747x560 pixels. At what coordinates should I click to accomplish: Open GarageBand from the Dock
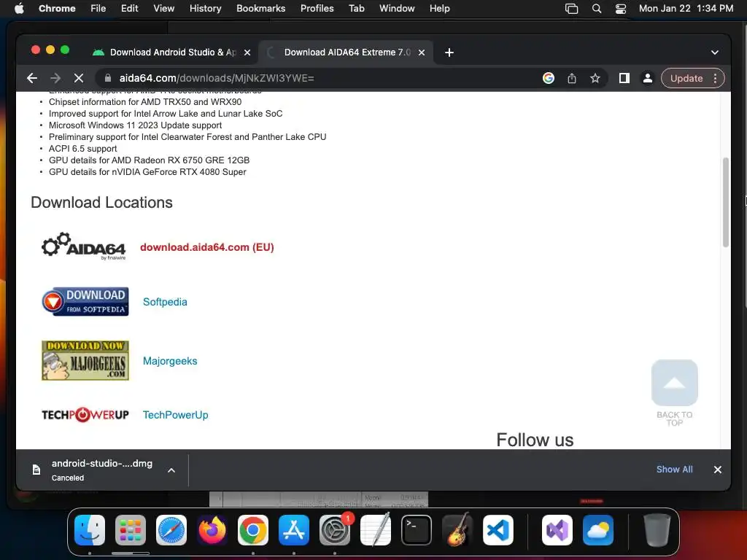[457, 530]
